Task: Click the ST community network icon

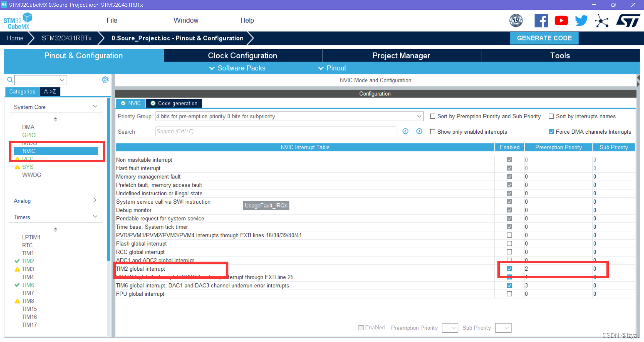Action: tap(602, 21)
